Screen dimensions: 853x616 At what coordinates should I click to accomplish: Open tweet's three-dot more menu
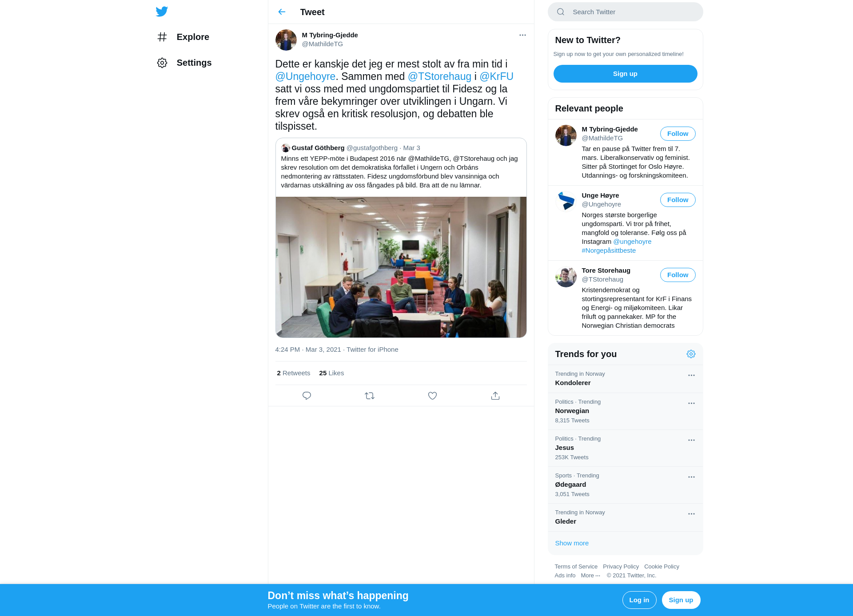point(522,35)
